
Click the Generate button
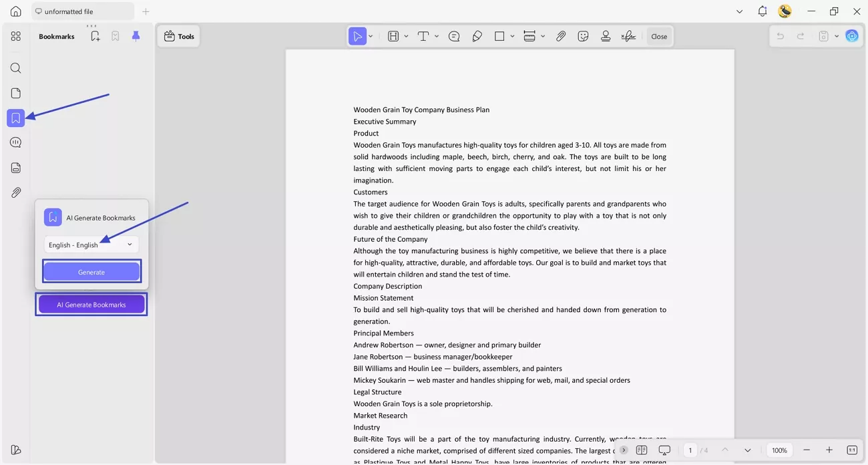tap(91, 271)
